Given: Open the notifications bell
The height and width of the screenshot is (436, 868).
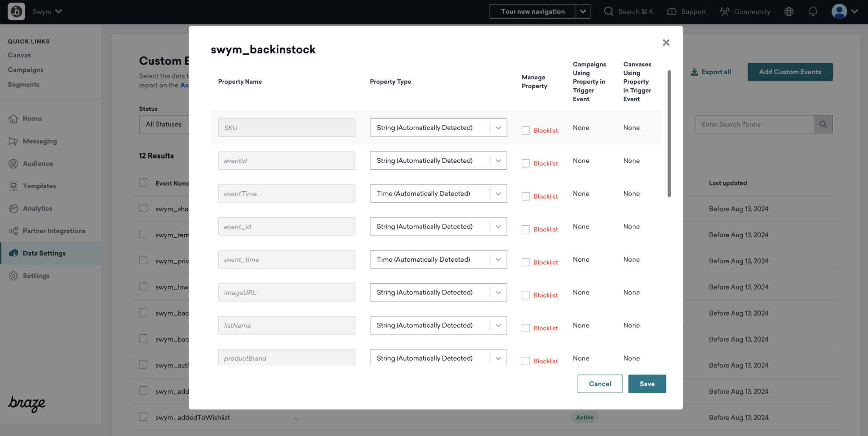Looking at the screenshot, I should (x=812, y=11).
